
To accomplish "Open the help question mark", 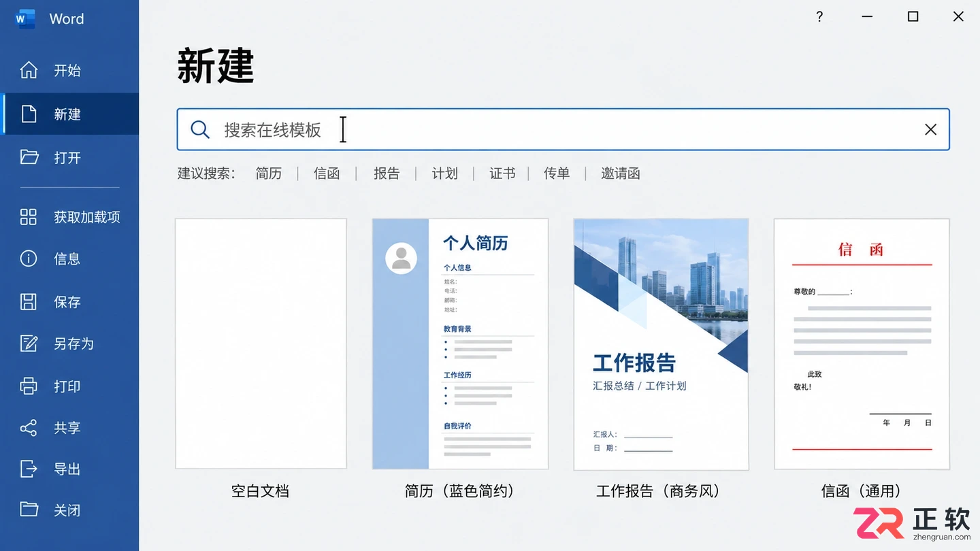I will tap(819, 17).
